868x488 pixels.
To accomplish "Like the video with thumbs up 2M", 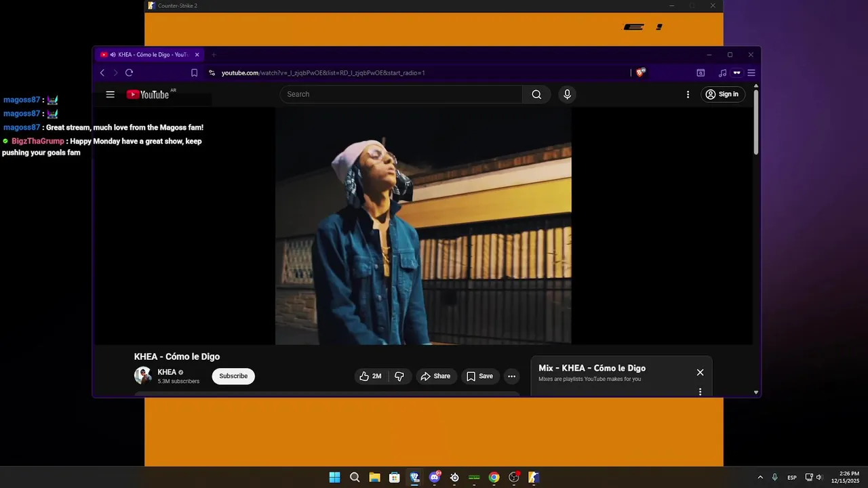I will 370,376.
